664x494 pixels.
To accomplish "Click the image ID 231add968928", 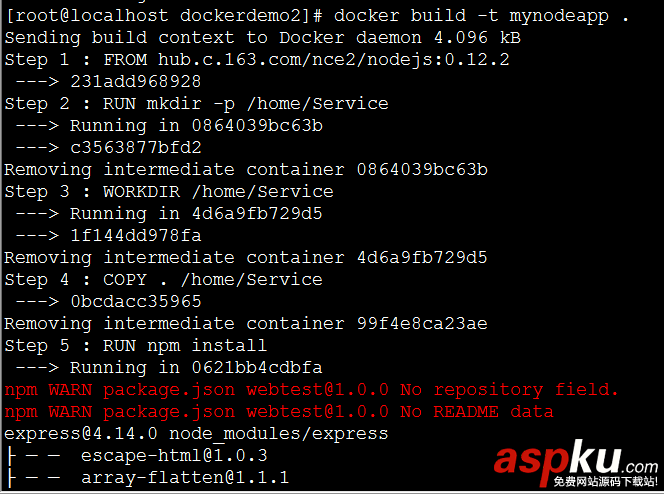I will pyautogui.click(x=135, y=82).
